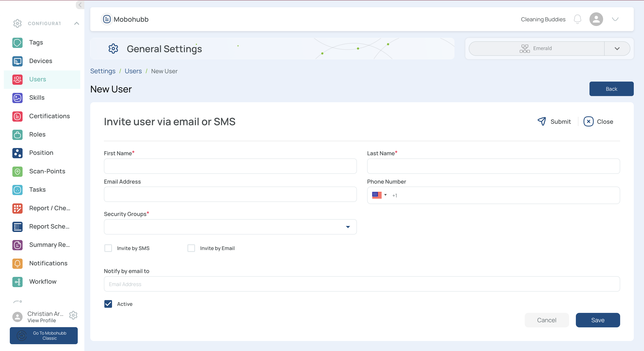Expand the Emerald location dropdown arrow
Image resolution: width=644 pixels, height=351 pixels.
coord(617,49)
